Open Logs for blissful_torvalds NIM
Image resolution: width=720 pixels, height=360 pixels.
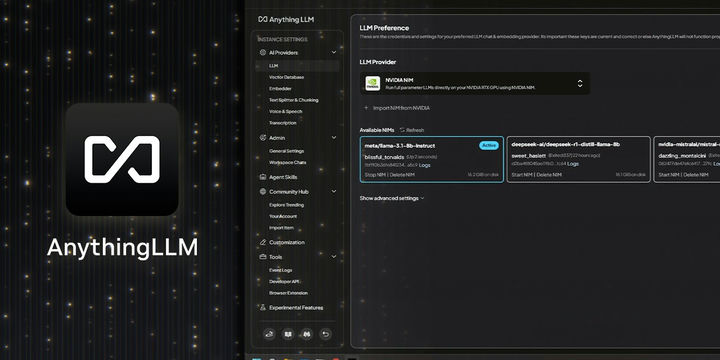(425, 165)
